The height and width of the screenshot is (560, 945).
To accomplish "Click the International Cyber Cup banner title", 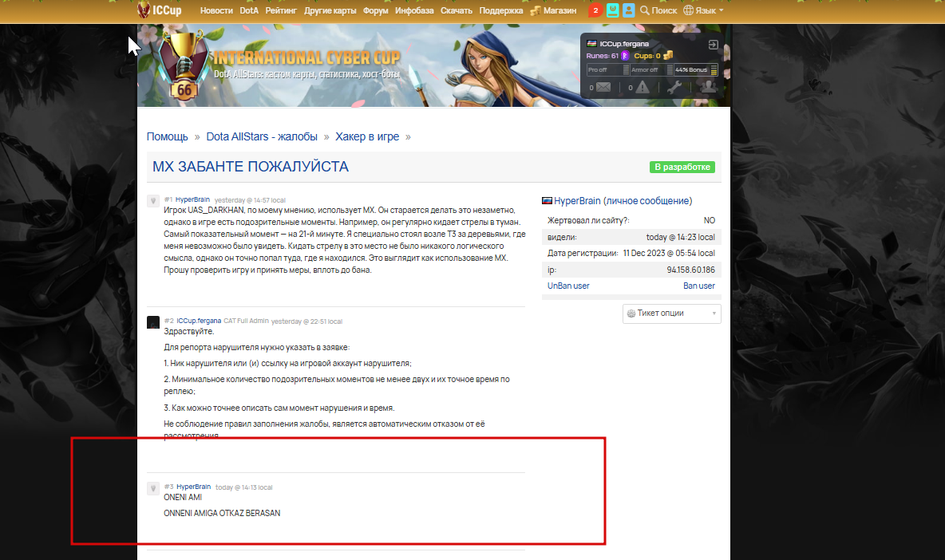I will 306,57.
